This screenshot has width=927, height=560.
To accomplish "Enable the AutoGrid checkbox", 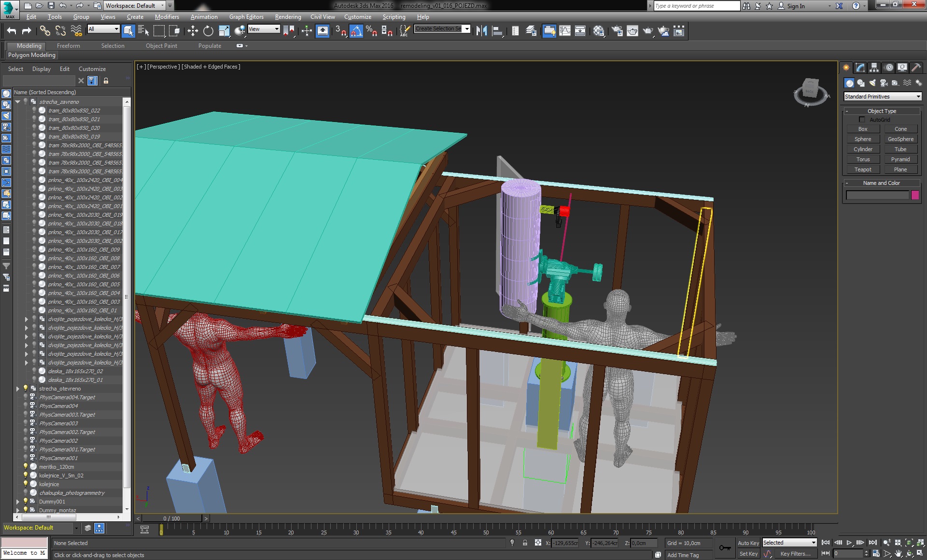I will coord(862,120).
